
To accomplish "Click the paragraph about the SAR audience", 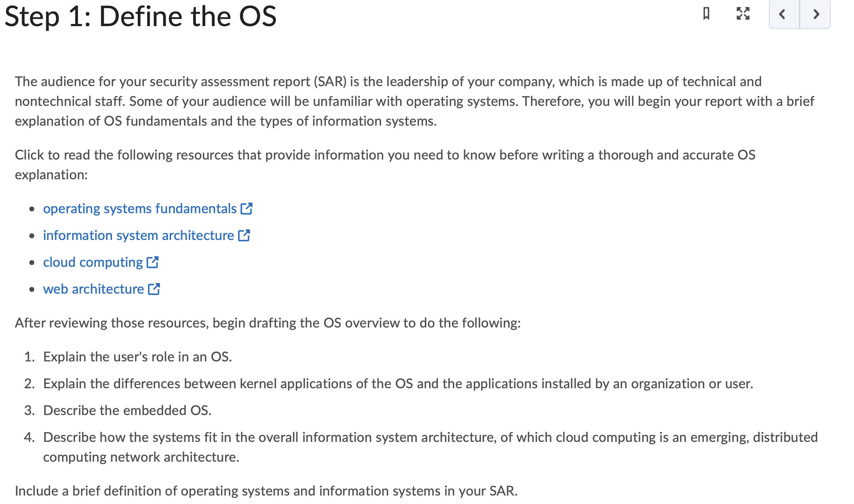I will (415, 101).
